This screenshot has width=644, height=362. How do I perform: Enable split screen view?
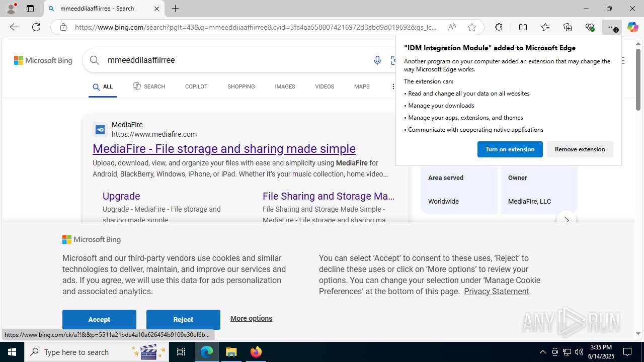coord(523,27)
